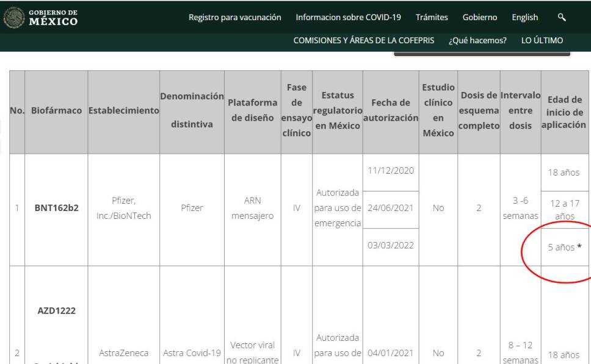Click the Edad de inicio de aplicación header
Viewport: 591px width, 364px height.
click(564, 112)
